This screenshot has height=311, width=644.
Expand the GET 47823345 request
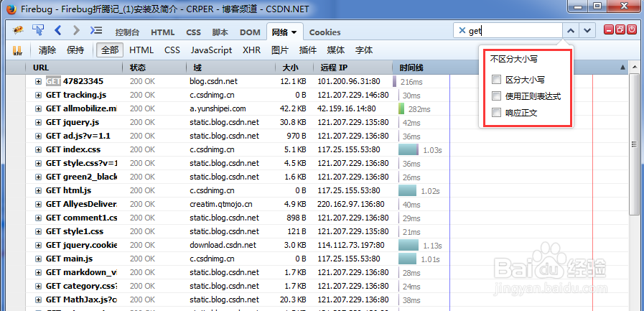38,81
